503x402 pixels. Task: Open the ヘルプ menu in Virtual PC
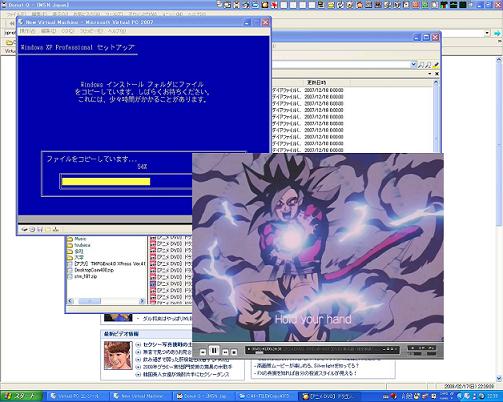coord(117,31)
